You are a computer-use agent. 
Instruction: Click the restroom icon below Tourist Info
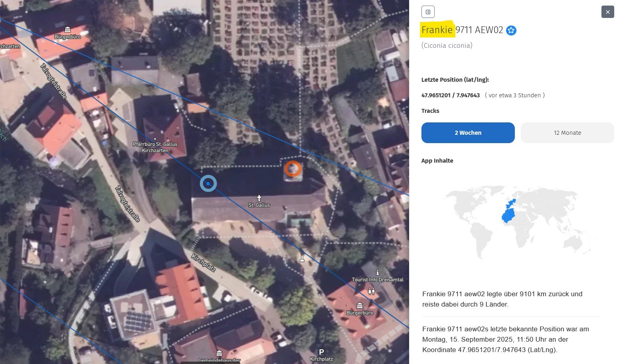[x=371, y=291]
